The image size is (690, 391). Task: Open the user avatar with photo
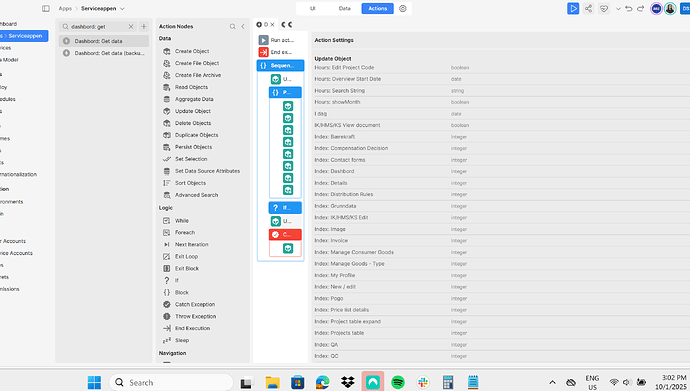point(670,8)
